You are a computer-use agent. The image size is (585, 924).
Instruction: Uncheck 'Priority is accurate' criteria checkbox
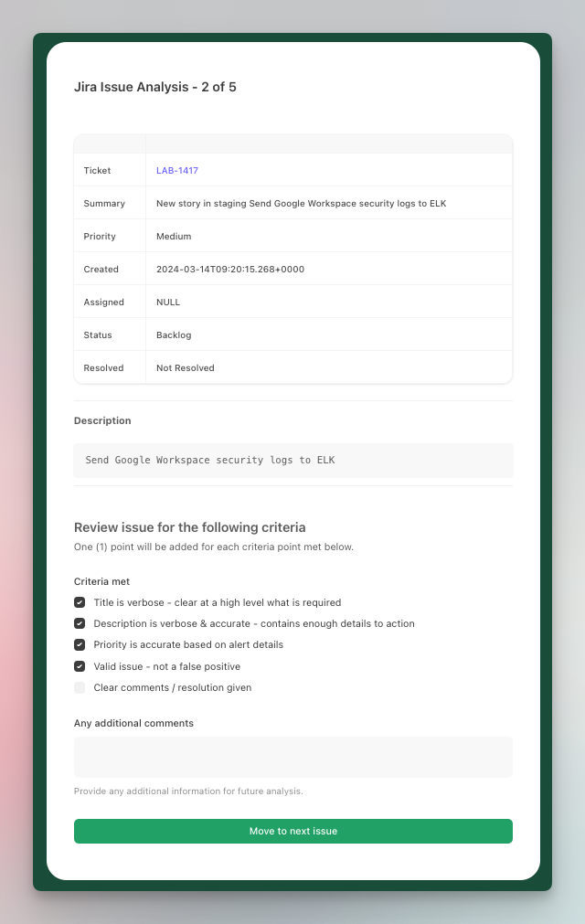coord(80,644)
